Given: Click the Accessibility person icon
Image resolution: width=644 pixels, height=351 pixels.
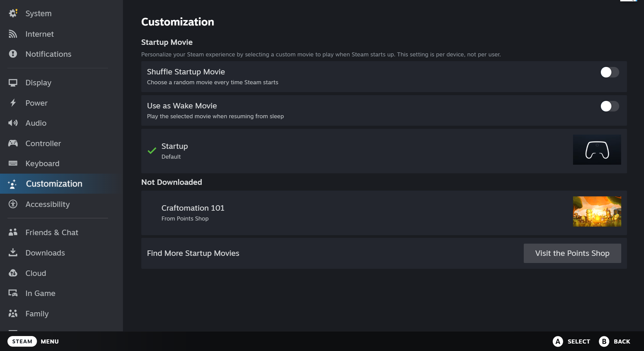Looking at the screenshot, I should 13,204.
